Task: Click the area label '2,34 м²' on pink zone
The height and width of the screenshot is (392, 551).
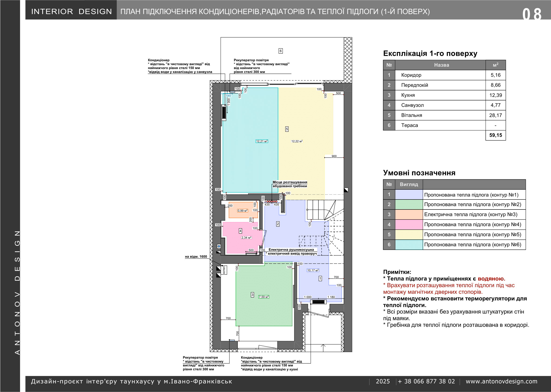Action: [x=246, y=238]
